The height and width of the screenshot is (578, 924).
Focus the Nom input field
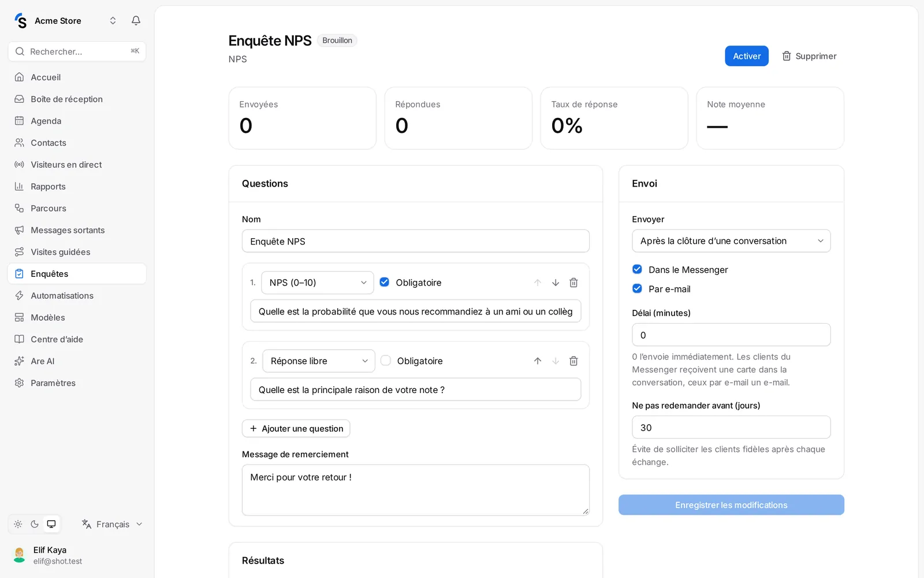[x=416, y=241]
